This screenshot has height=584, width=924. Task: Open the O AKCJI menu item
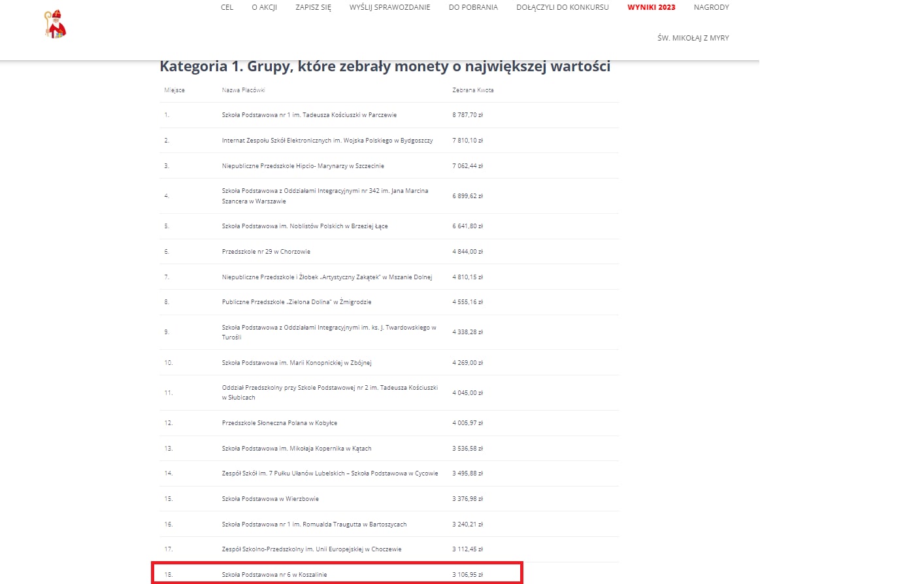pyautogui.click(x=264, y=7)
